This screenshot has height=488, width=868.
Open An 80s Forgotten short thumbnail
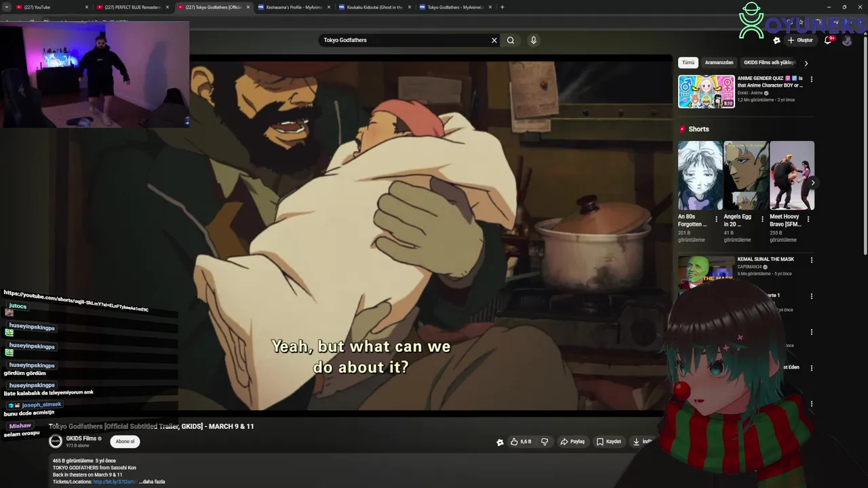(x=701, y=176)
